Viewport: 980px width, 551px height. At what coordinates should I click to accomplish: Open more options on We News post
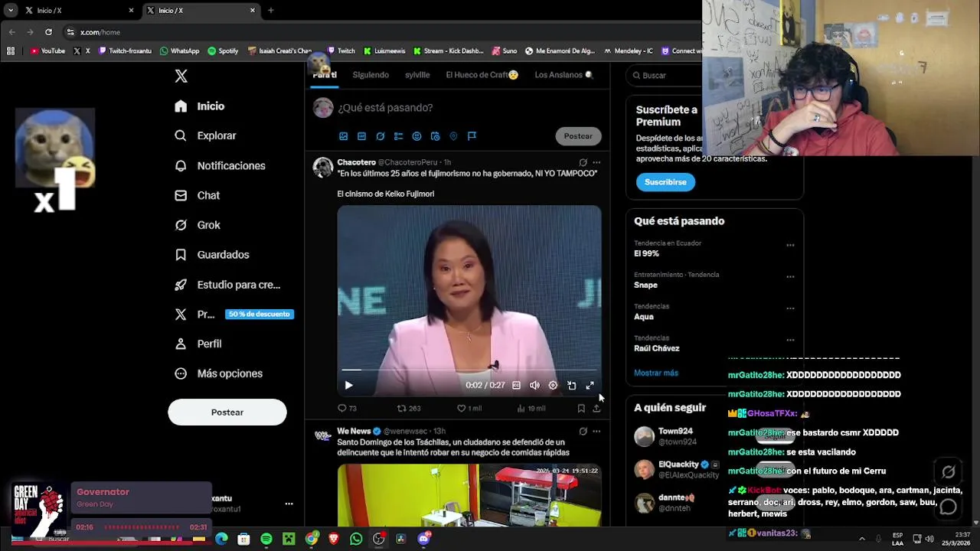(x=596, y=432)
